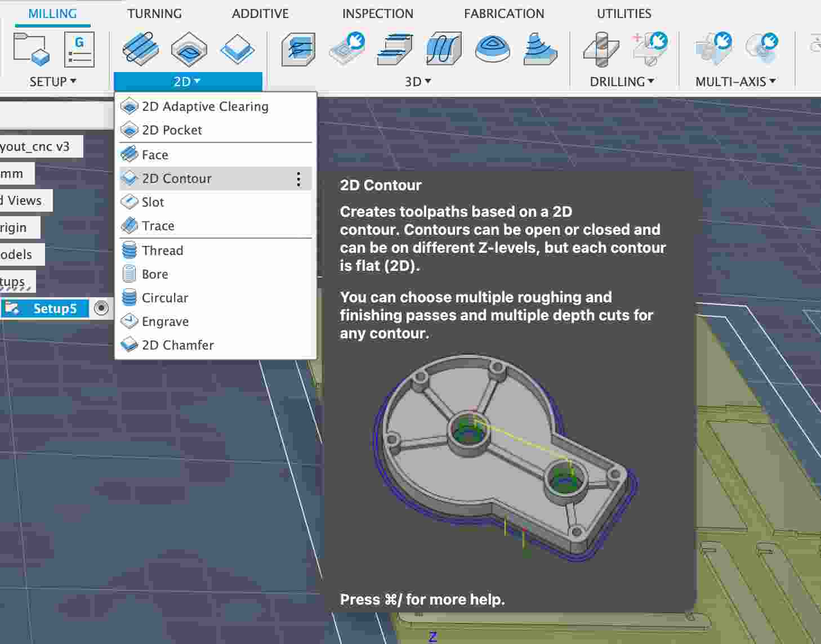Choose Engrave from the 2D menu
This screenshot has width=821, height=644.
[216, 321]
